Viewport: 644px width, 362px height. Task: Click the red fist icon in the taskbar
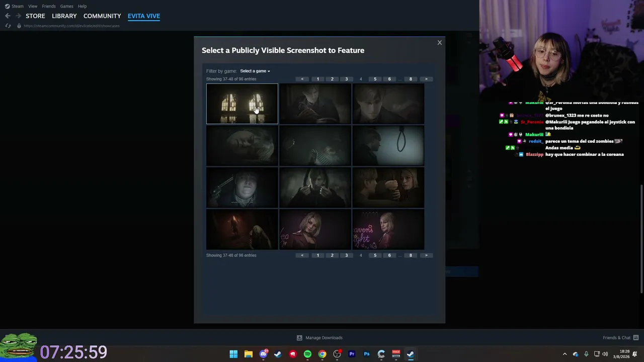pyautogui.click(x=293, y=354)
